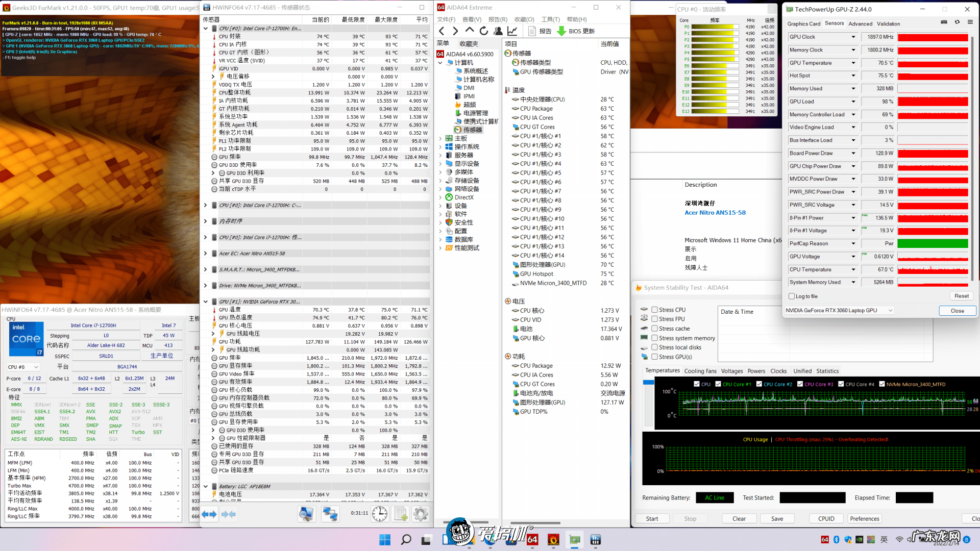Click the Start button in stability test
The height and width of the screenshot is (551, 980).
point(652,519)
